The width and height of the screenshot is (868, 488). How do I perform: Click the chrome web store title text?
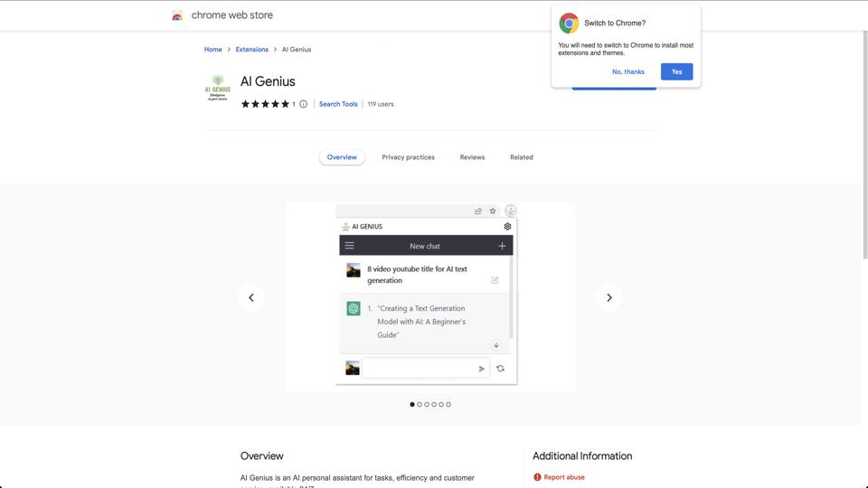tap(232, 15)
